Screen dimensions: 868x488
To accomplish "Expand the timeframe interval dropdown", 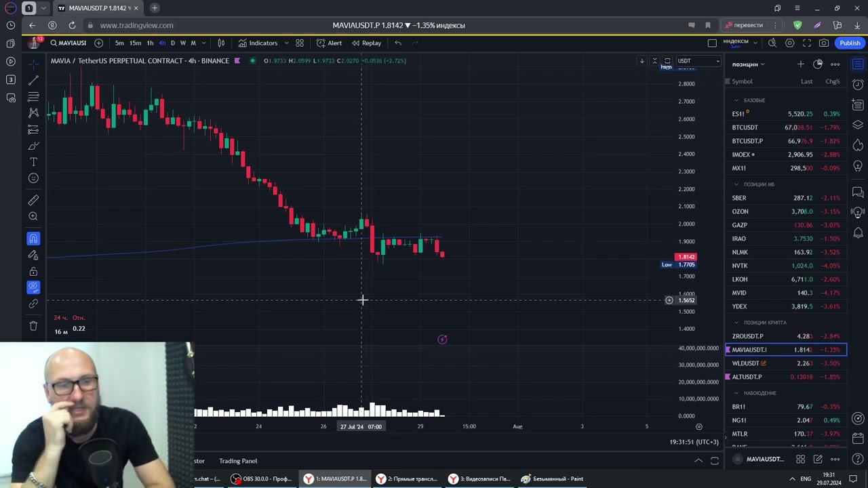I will (x=203, y=43).
